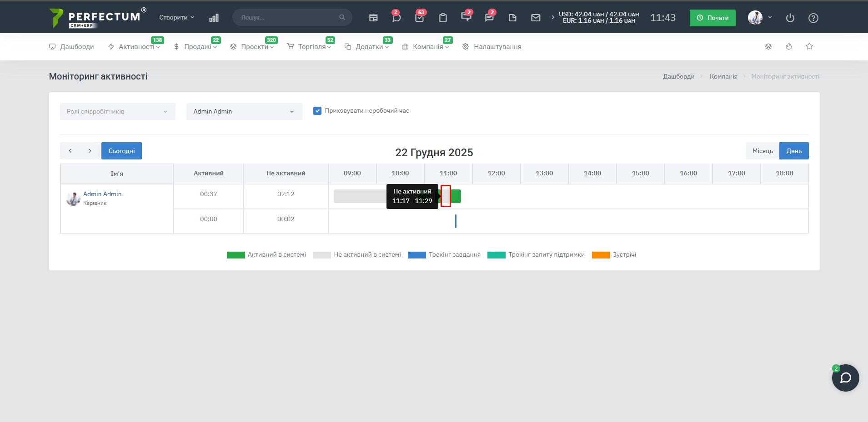Start the timer with Почати button

(x=712, y=18)
